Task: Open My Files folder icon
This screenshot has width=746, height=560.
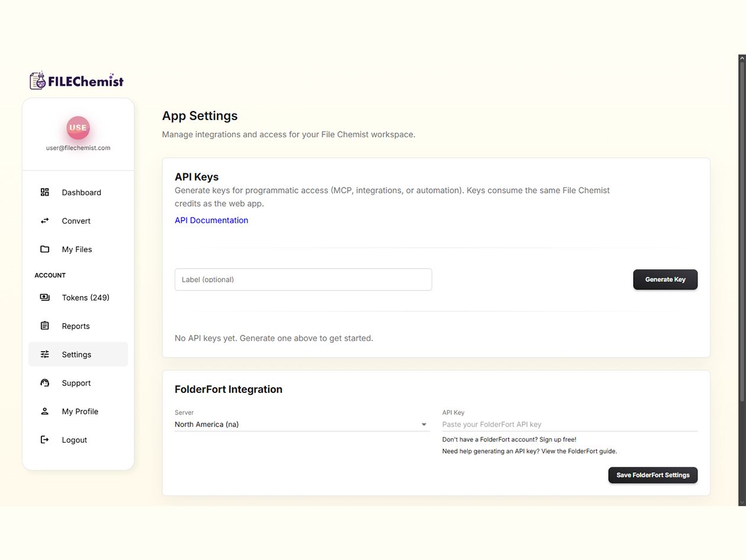Action: [44, 249]
